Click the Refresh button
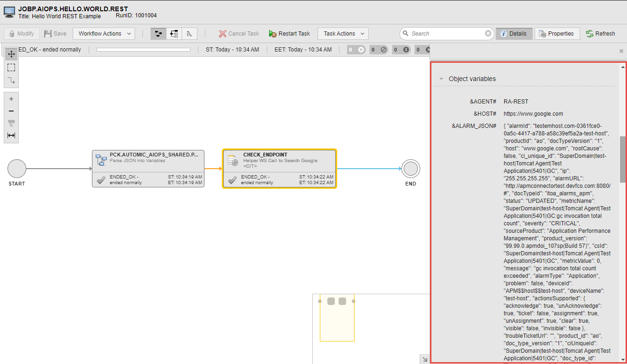The width and height of the screenshot is (627, 364). [x=600, y=34]
